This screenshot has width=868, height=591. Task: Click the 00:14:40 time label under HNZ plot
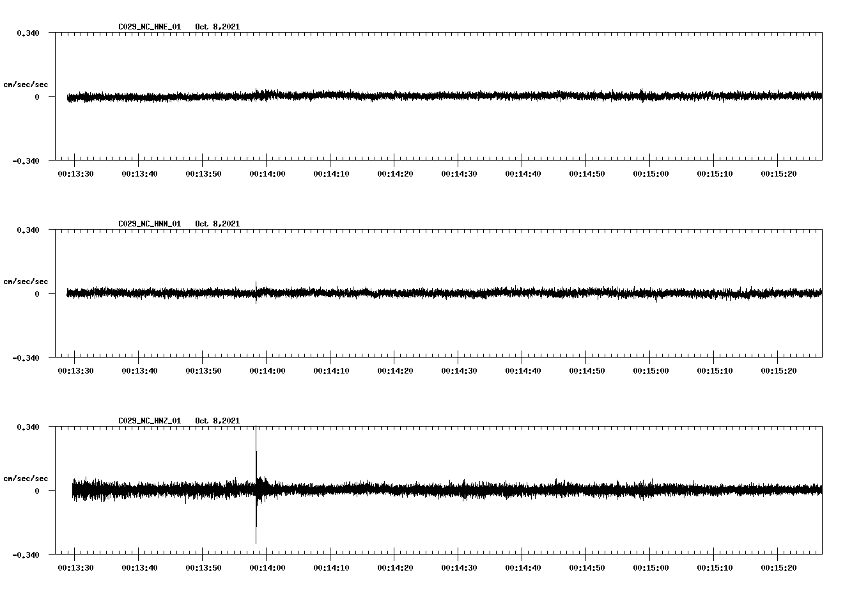click(523, 568)
